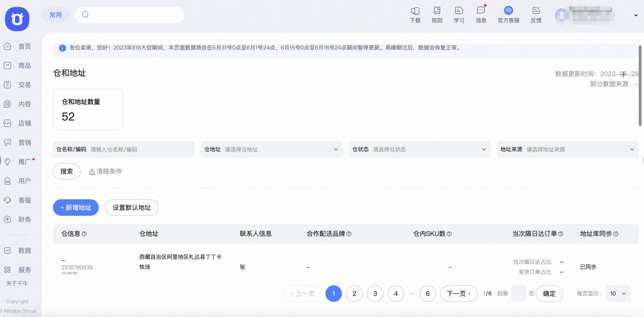The width and height of the screenshot is (644, 317).
Task: Click the 确定 confirm page jump button
Action: pyautogui.click(x=549, y=294)
